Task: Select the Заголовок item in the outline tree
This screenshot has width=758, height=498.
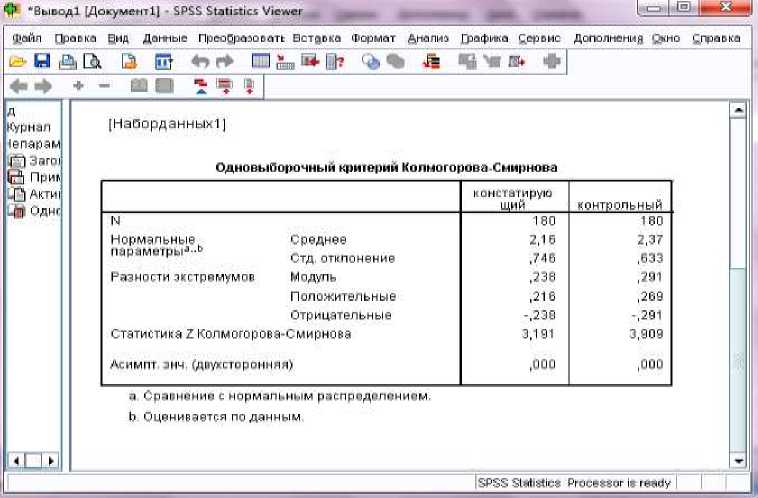Action: coord(34,160)
